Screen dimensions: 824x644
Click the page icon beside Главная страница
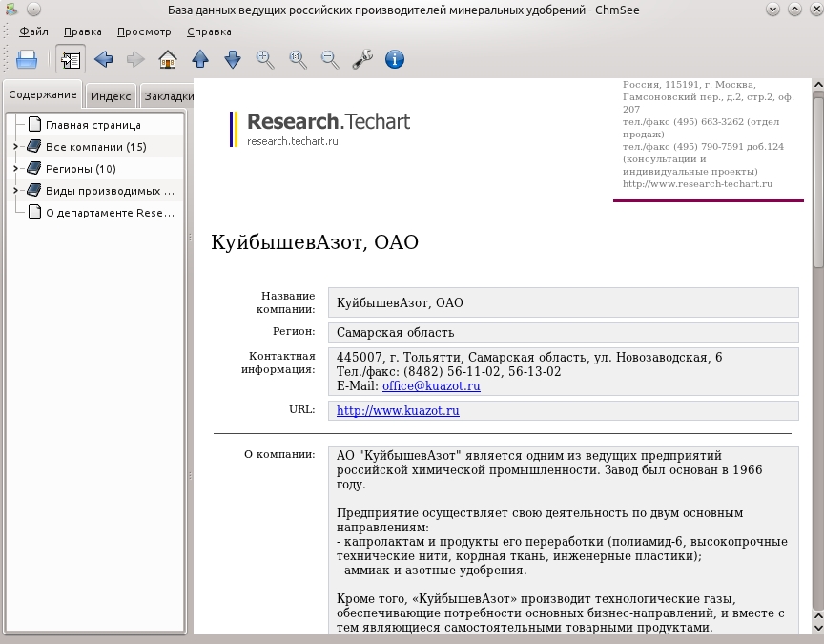coord(34,125)
